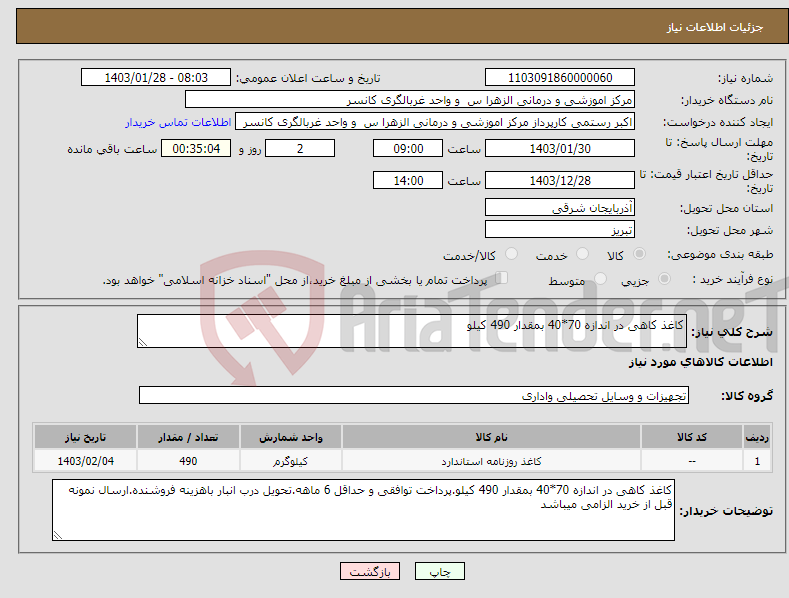Click the نام کالا column header

tap(492, 437)
